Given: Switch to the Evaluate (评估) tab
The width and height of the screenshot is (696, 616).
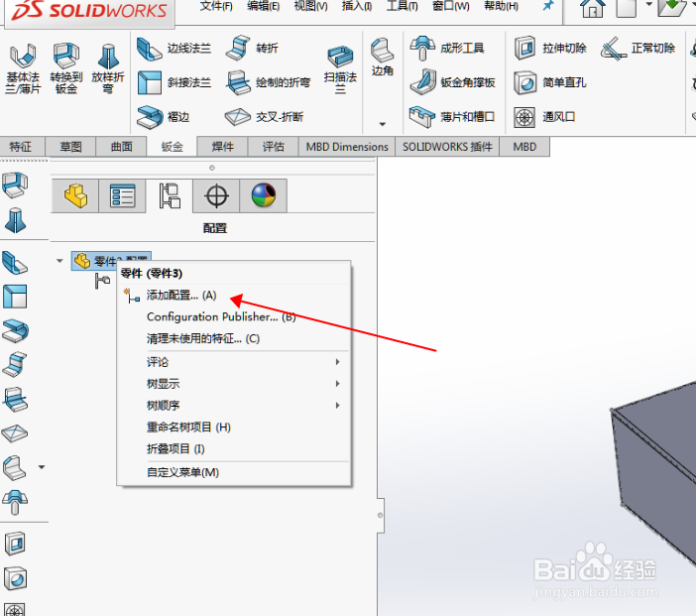Looking at the screenshot, I should [273, 147].
